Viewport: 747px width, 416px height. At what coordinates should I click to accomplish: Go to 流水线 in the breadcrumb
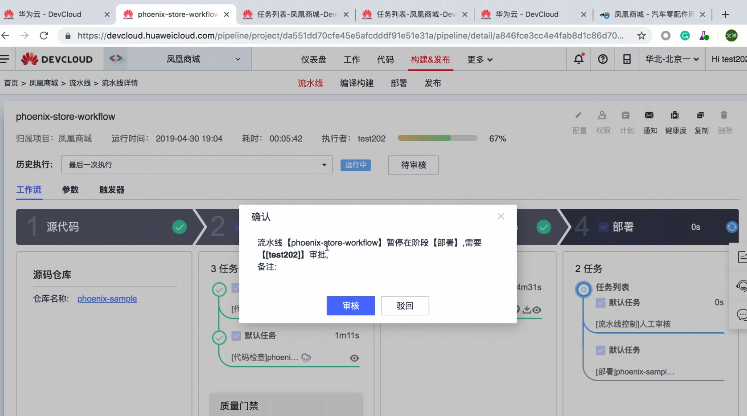pyautogui.click(x=80, y=83)
